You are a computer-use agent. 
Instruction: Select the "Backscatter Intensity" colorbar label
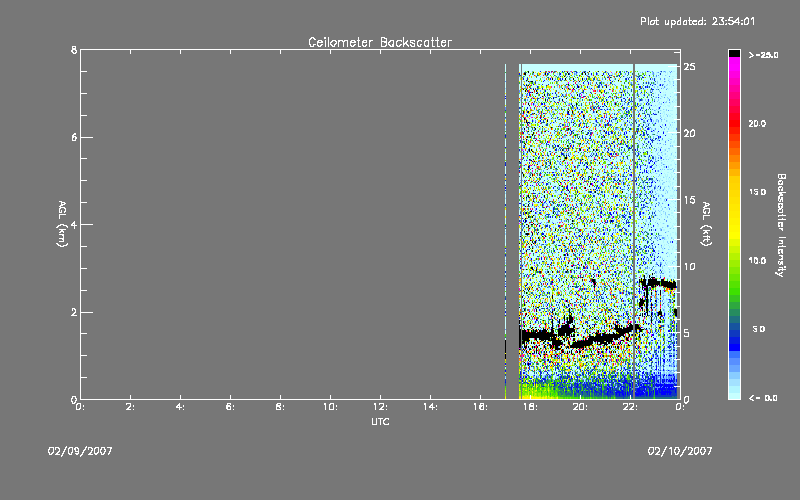781,225
